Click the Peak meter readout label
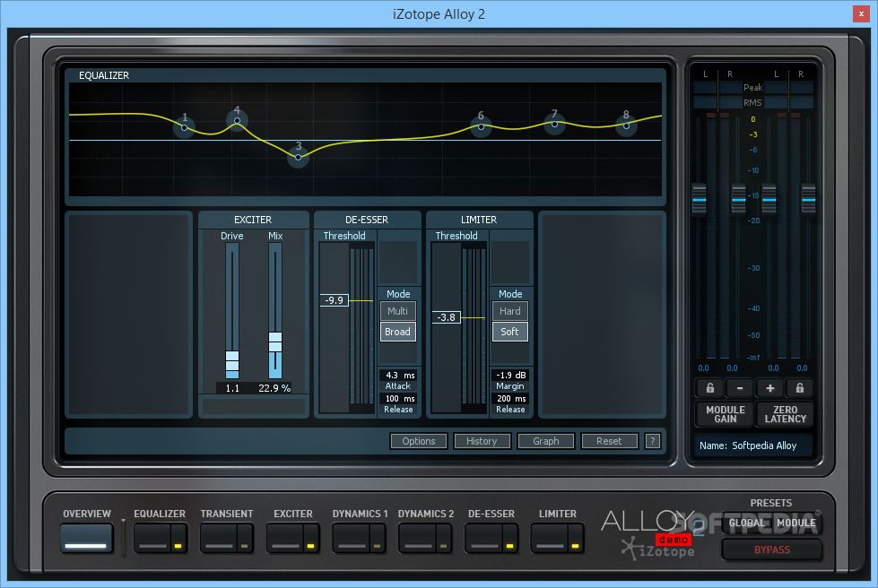This screenshot has width=878, height=588. 752,87
